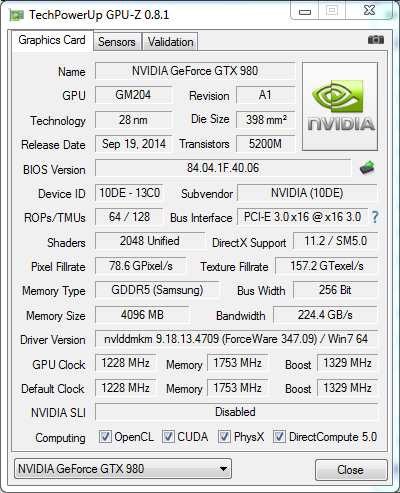Click the Bus Interface field PCI-E 3.0 x16
The width and height of the screenshot is (400, 493).
pyautogui.click(x=303, y=217)
